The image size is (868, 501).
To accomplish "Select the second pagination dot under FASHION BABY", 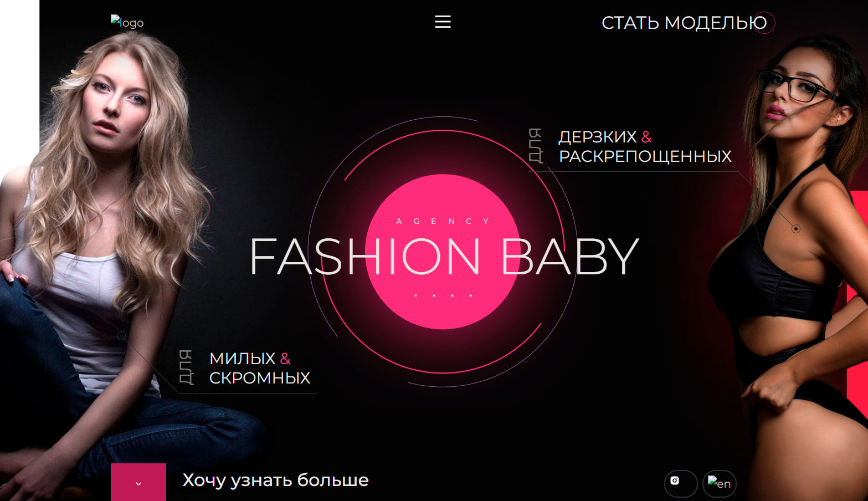I will [x=434, y=295].
